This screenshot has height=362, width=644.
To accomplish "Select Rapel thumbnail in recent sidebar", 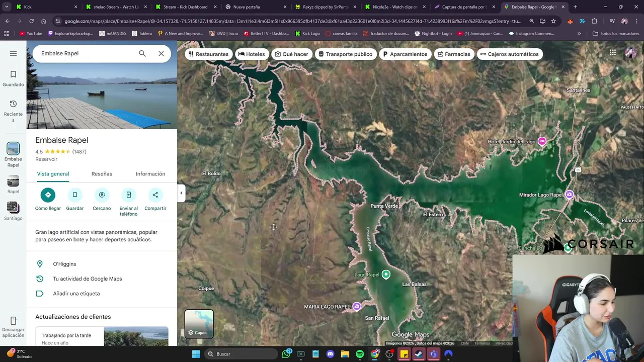I will point(13,185).
